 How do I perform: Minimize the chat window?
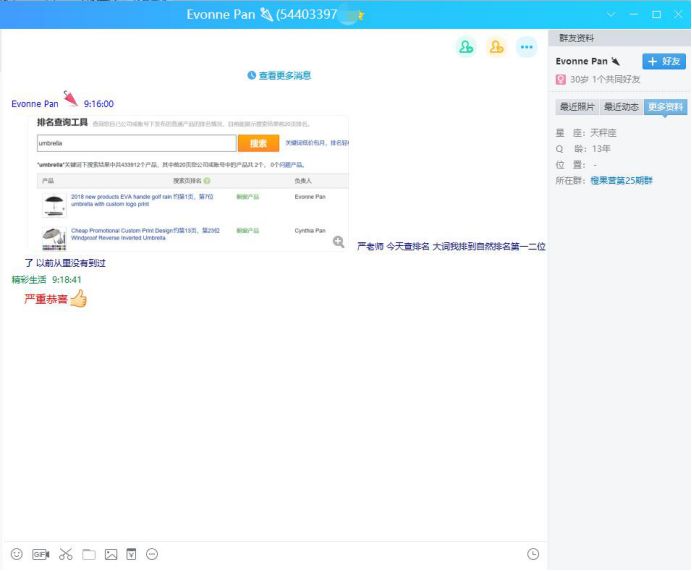pyautogui.click(x=634, y=14)
